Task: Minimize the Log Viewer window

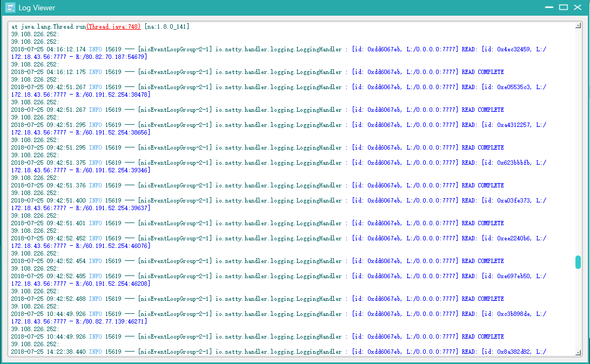Action: tap(549, 8)
